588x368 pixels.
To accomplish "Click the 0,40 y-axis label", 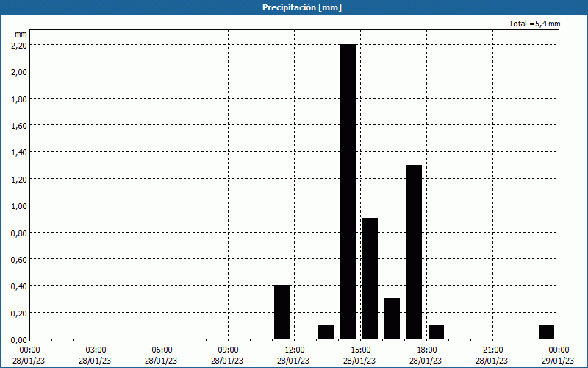I will pyautogui.click(x=19, y=286).
